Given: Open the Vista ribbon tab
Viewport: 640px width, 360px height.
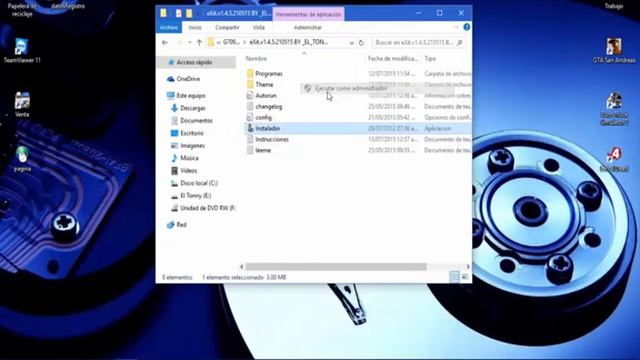Looking at the screenshot, I should pos(258,27).
